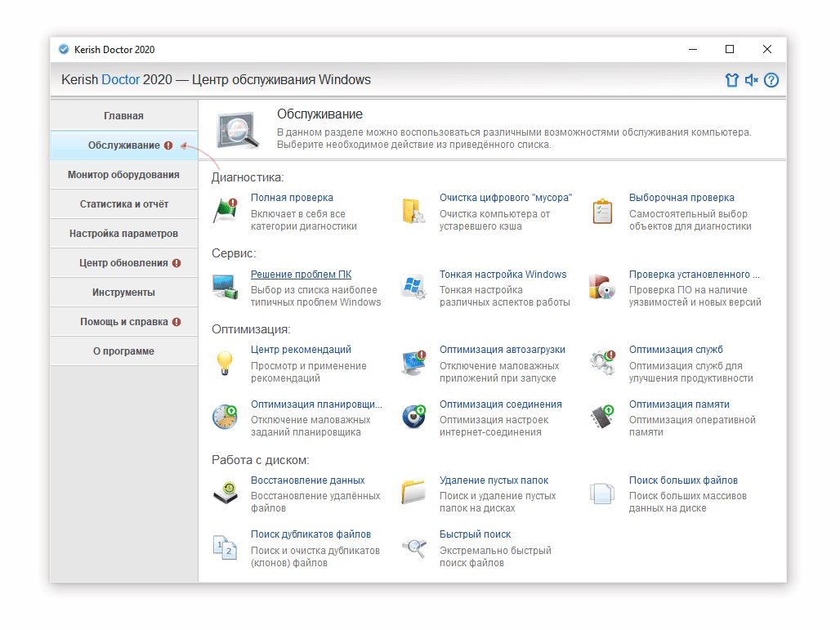This screenshot has height=630, width=840.
Task: Toggle the sound mute speaker icon
Action: pos(752,80)
